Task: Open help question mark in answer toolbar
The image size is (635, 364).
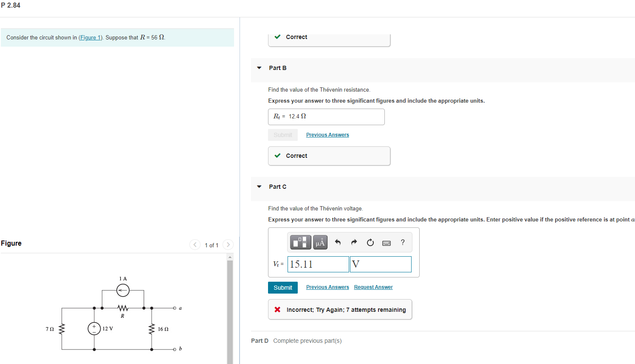Action: tap(403, 242)
